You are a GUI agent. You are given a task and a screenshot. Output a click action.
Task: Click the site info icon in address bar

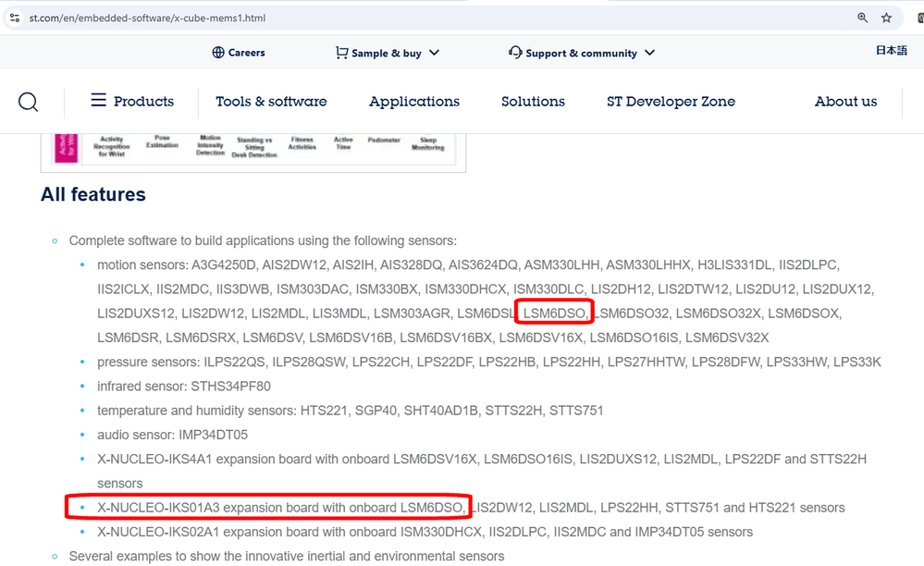(16, 18)
